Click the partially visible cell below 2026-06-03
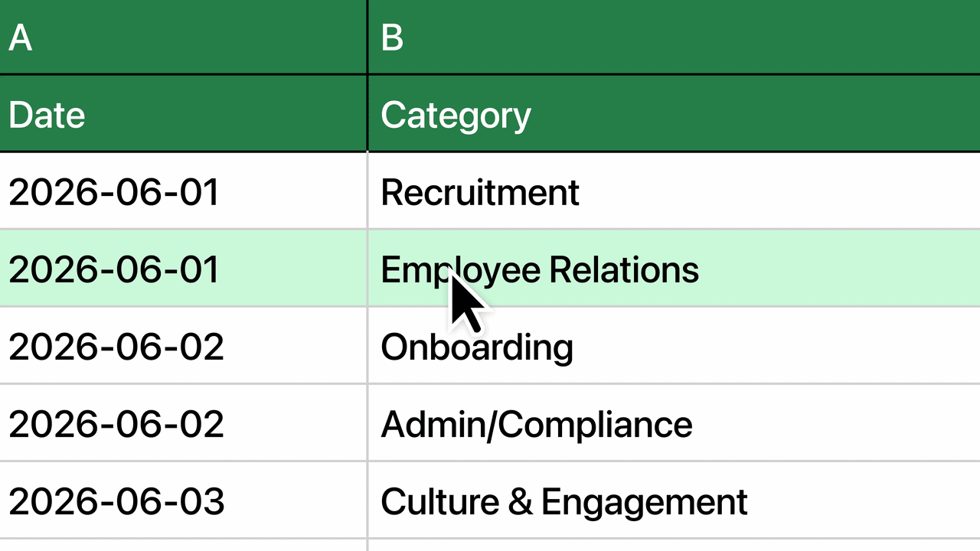Viewport: 980px width, 551px height. [183, 545]
